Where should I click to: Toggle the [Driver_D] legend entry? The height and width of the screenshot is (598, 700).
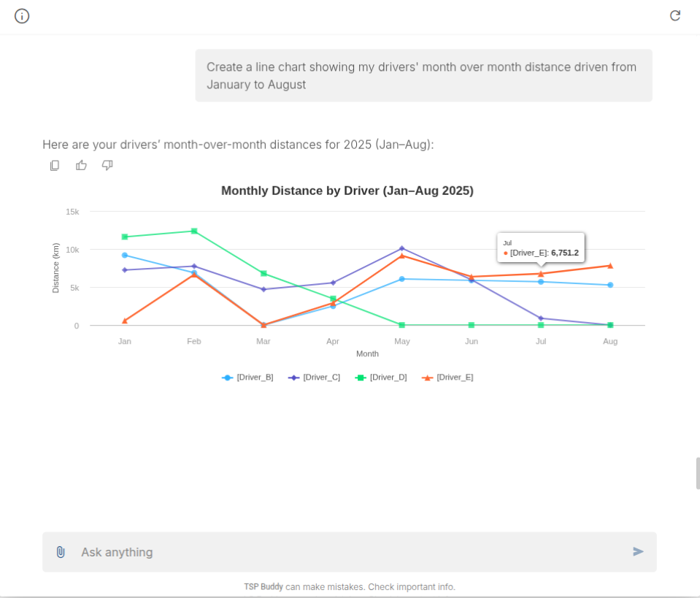click(381, 377)
